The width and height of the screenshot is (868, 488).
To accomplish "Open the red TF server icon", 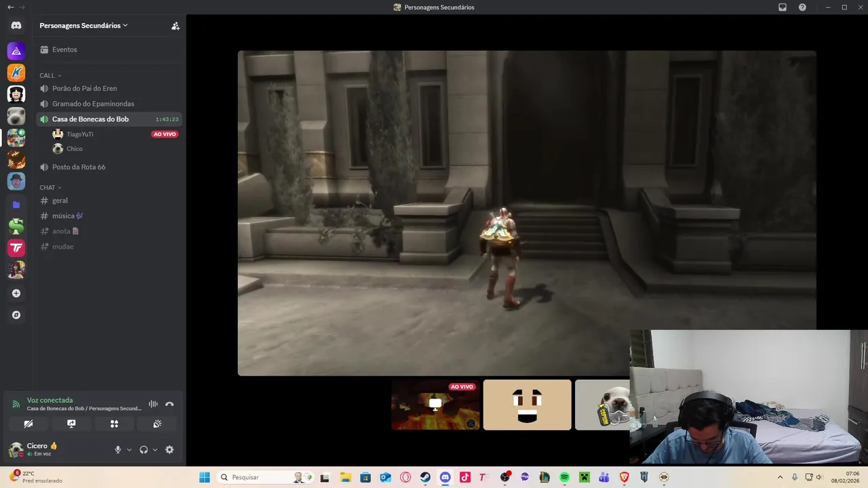I will coord(16,248).
